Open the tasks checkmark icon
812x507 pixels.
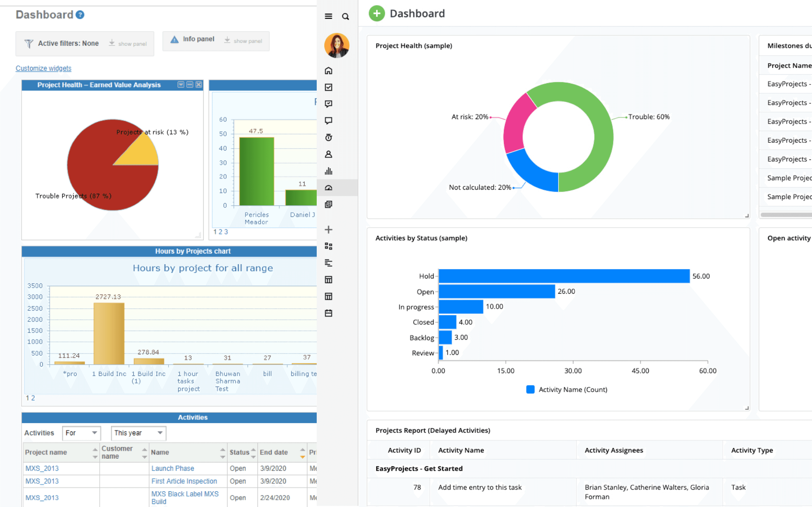[328, 87]
